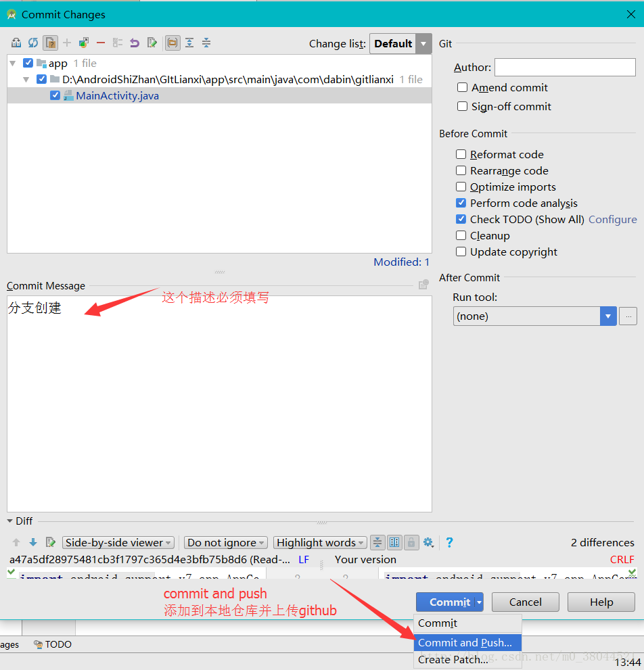Click the Help button
The height and width of the screenshot is (670, 644).
(601, 602)
